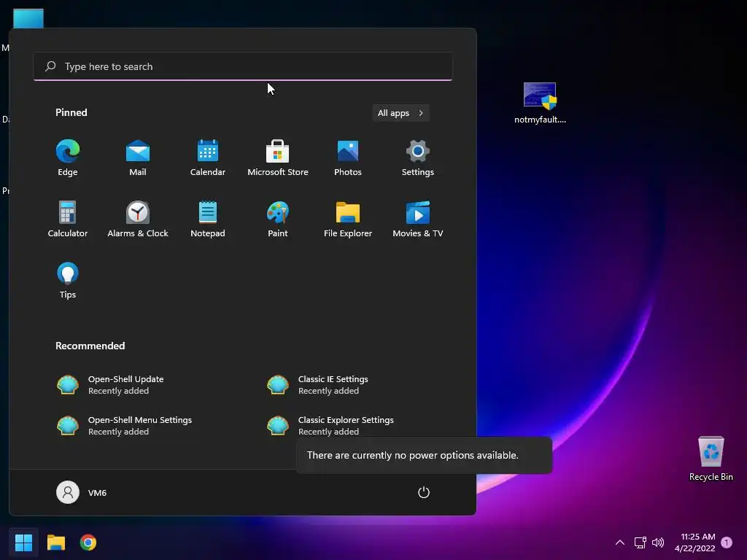Open the Paint app
Image resolution: width=747 pixels, height=560 pixels.
(x=278, y=219)
